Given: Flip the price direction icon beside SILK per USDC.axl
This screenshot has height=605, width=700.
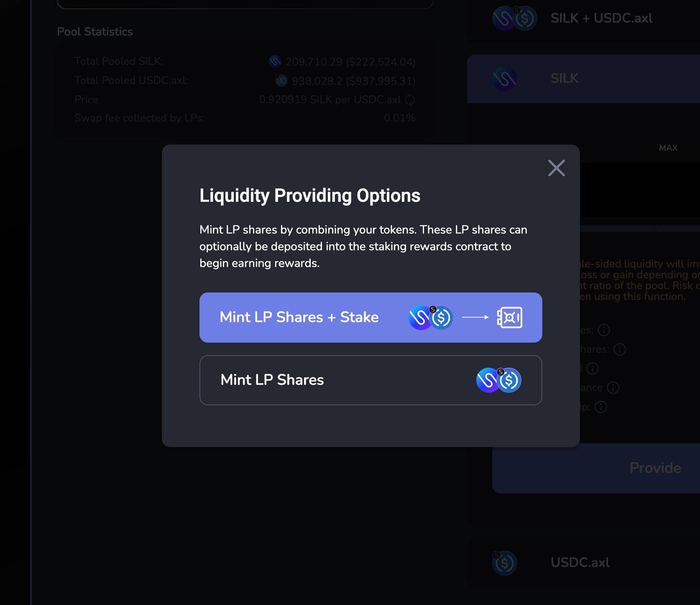Looking at the screenshot, I should (x=410, y=100).
